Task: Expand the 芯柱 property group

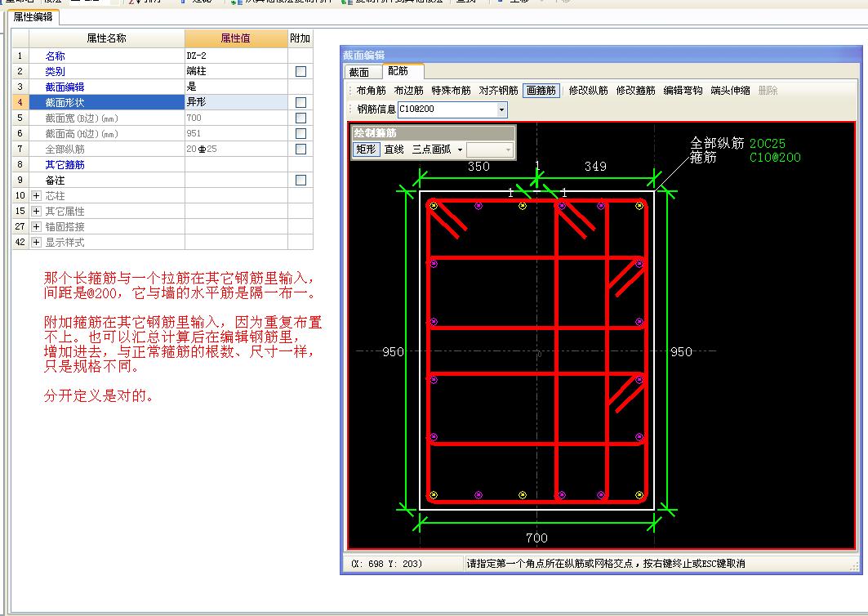Action: click(37, 195)
